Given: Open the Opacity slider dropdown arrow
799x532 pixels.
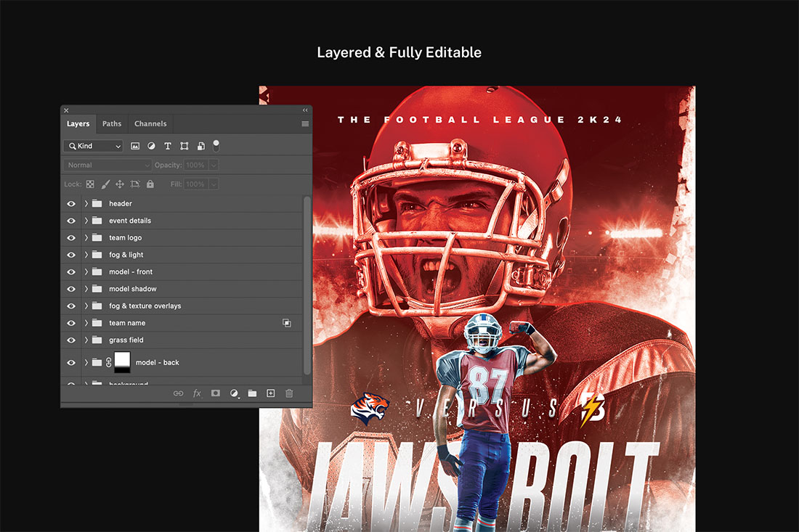Looking at the screenshot, I should [214, 165].
